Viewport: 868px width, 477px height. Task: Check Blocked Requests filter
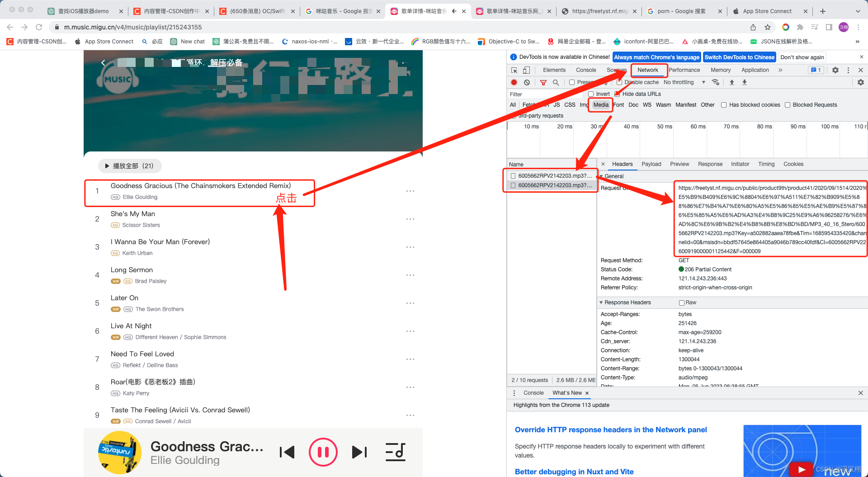[x=788, y=105]
